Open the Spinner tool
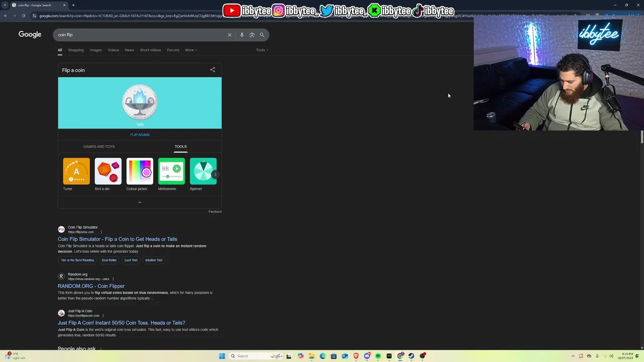The height and width of the screenshot is (362, 644). [203, 174]
